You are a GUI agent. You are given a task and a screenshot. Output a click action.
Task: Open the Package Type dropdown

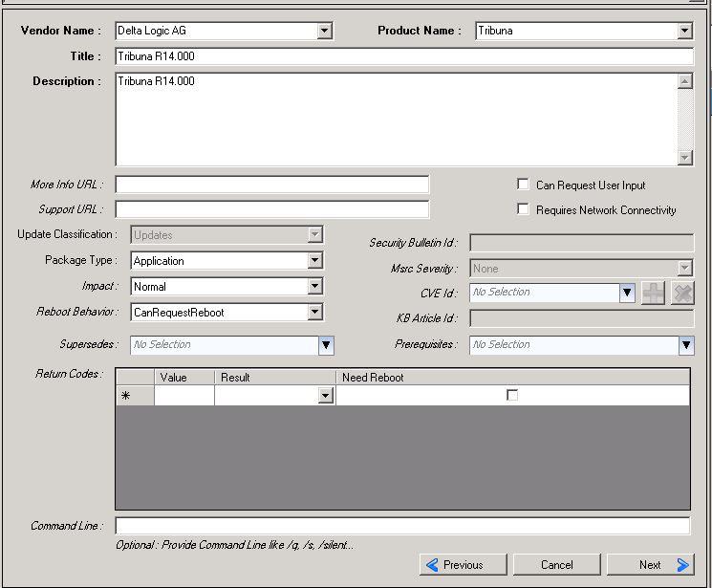coord(314,261)
